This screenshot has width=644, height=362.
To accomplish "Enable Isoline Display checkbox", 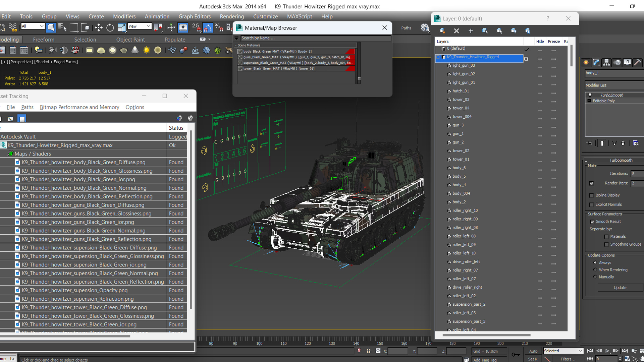I will (592, 195).
